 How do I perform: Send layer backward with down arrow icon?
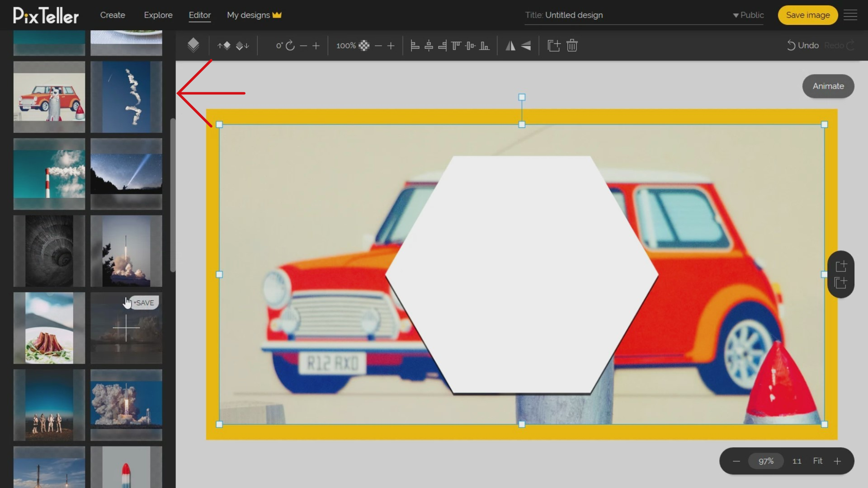(x=242, y=46)
